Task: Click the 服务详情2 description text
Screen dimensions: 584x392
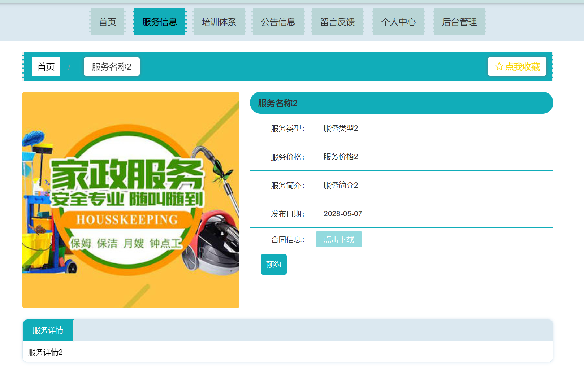Action: 44,352
